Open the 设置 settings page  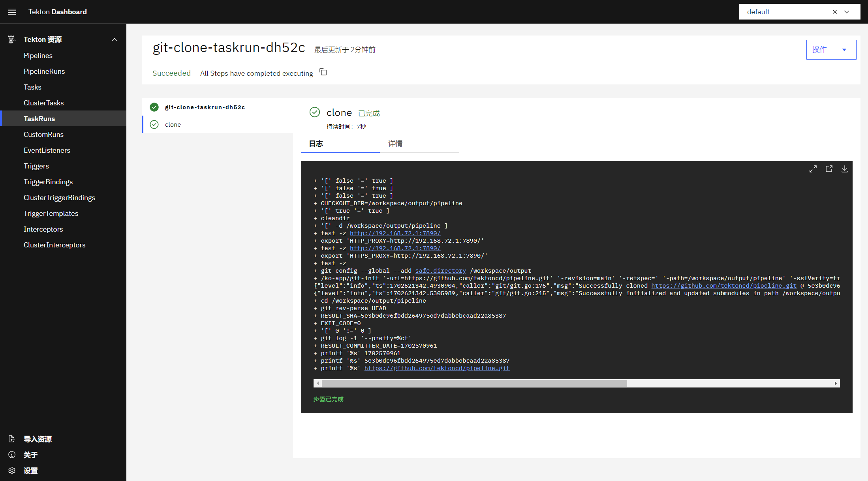pyautogui.click(x=63, y=471)
